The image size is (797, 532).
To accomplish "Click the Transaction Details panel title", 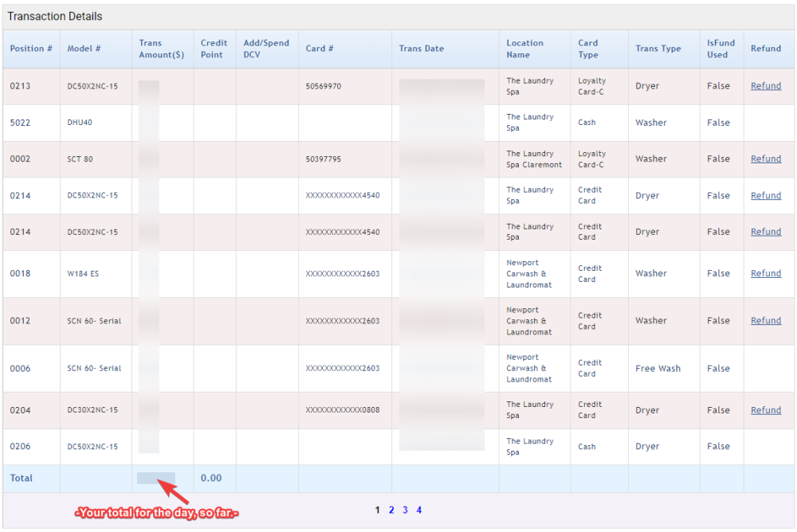I will click(x=55, y=16).
